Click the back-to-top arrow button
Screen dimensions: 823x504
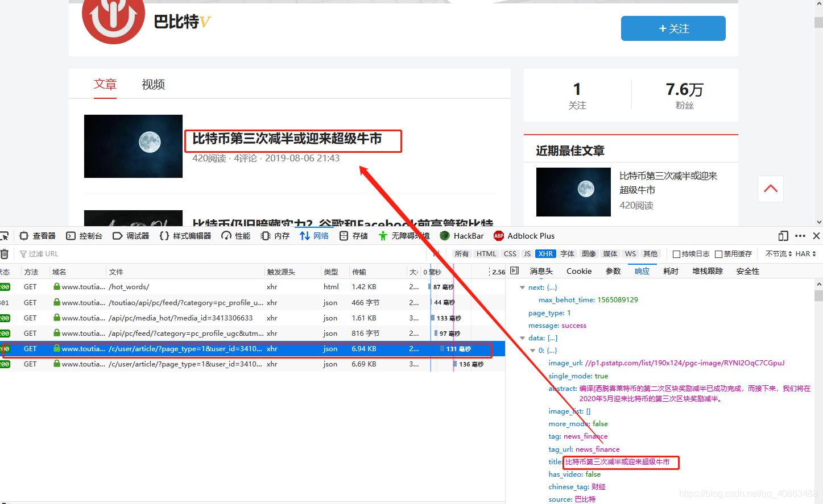tap(771, 189)
